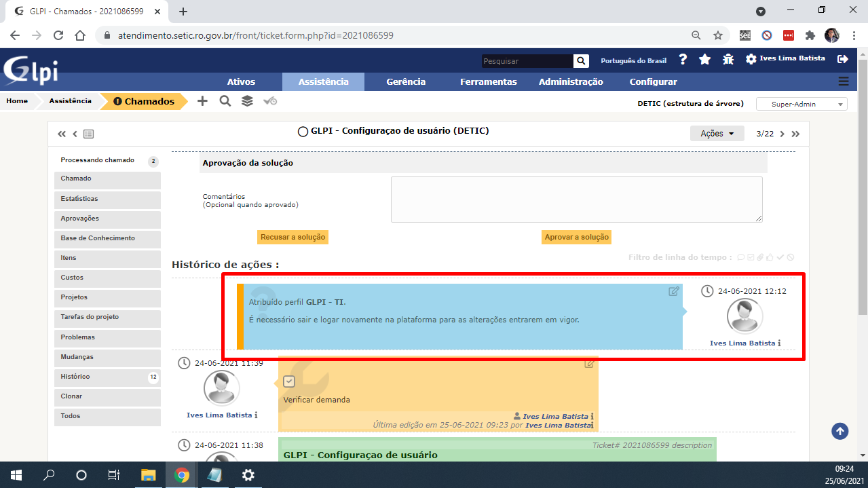Open the help question mark icon
Viewport: 868px width, 488px height.
(683, 59)
